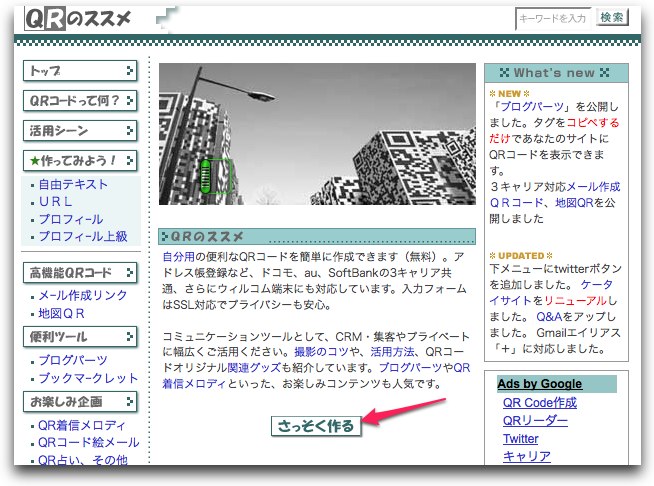Select the 活用シーン menu item
This screenshot has width=654, height=486.
coord(80,131)
